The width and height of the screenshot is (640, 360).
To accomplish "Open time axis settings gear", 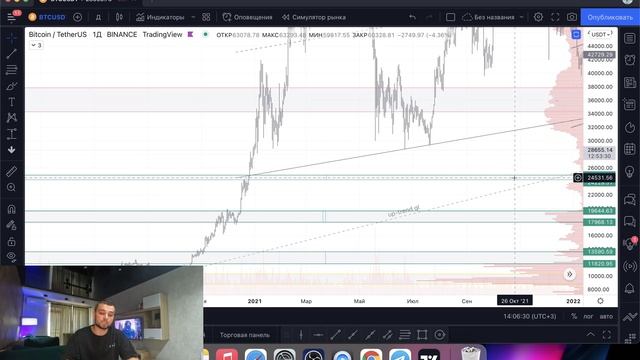I will (x=600, y=301).
